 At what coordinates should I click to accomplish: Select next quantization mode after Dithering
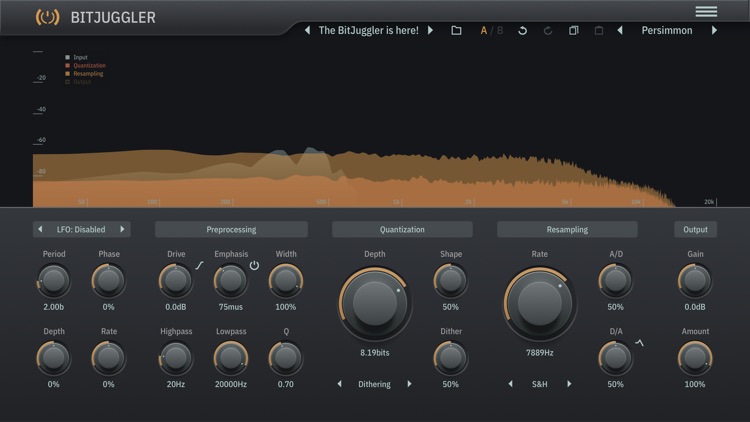[x=409, y=384]
